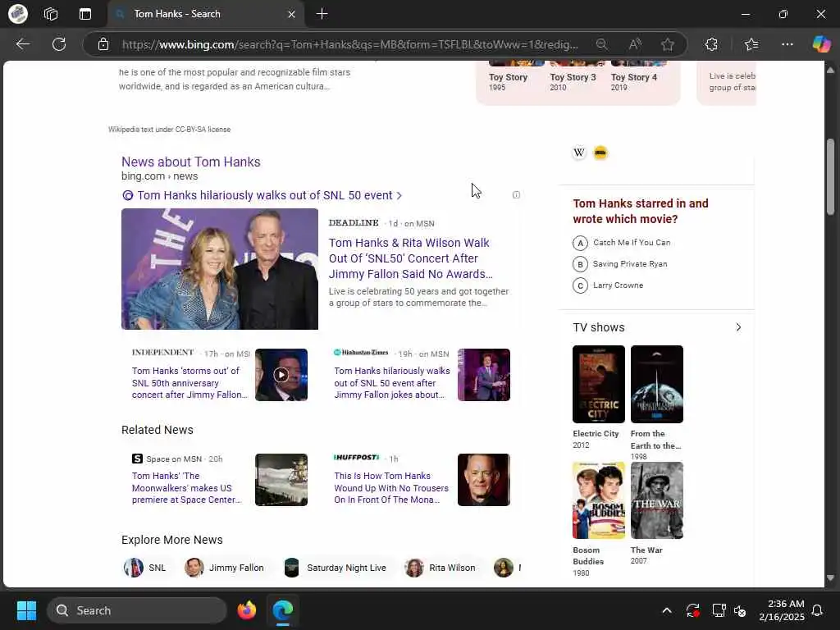Click the scrollbar down arrow
840x630 pixels.
830,578
